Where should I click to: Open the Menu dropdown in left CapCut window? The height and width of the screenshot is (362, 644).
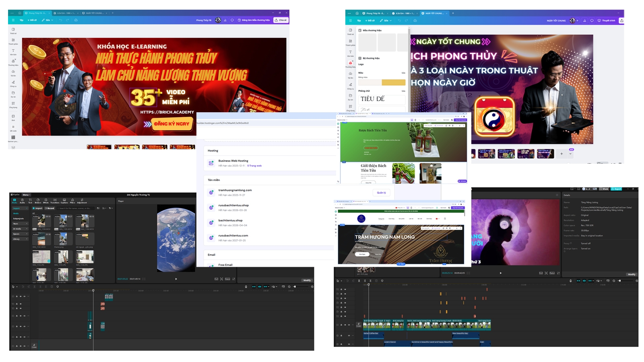point(26,195)
